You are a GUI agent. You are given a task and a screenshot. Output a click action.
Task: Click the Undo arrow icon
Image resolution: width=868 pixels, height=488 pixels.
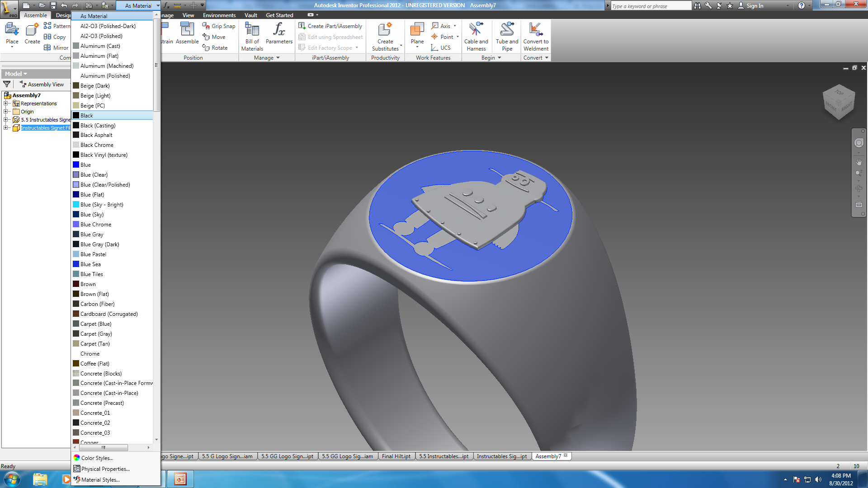click(x=64, y=5)
